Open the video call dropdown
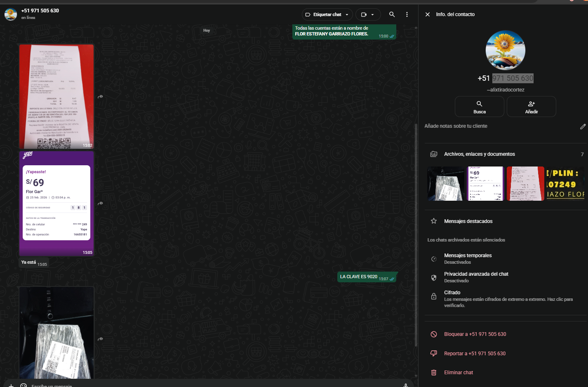 [x=368, y=14]
